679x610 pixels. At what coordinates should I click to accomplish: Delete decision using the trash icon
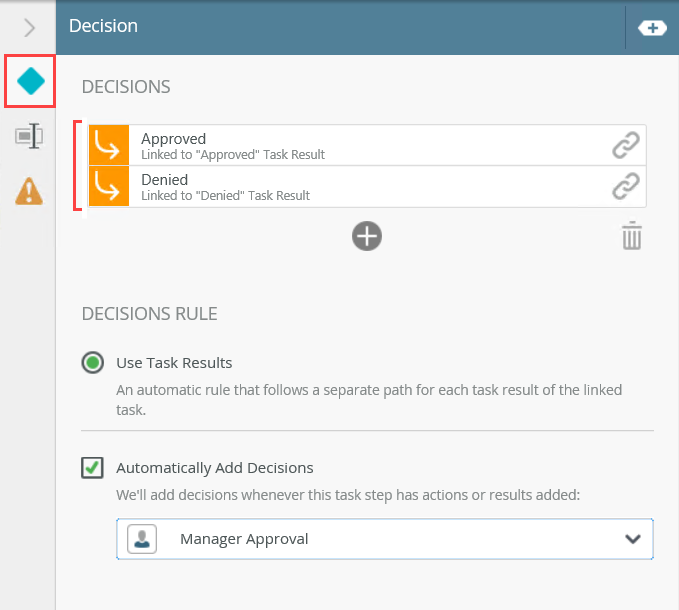(x=632, y=236)
